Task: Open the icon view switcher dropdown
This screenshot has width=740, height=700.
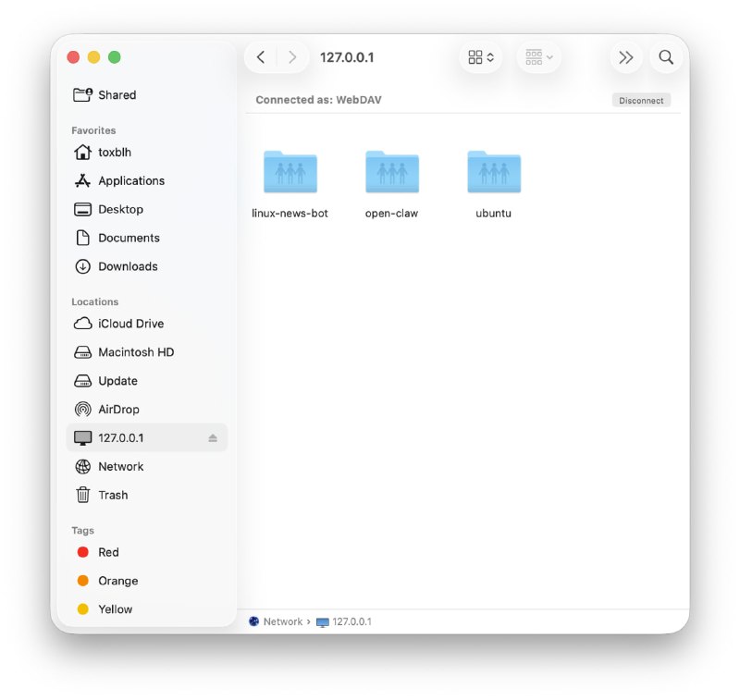Action: coord(481,57)
